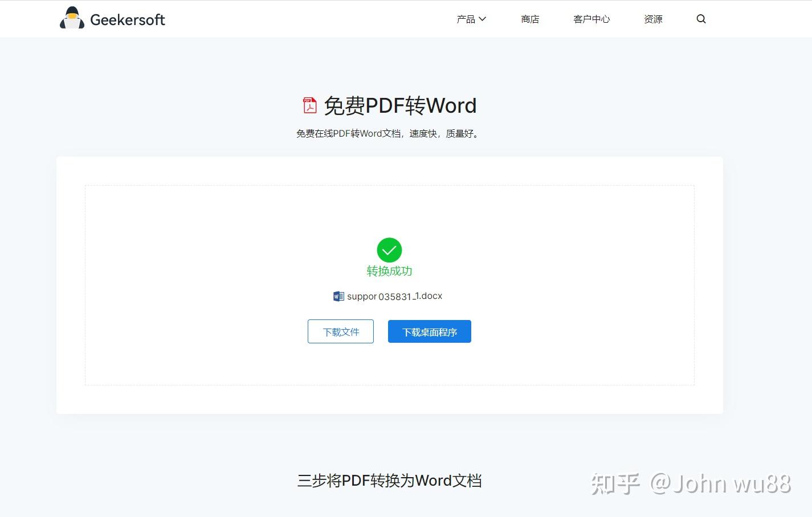
Task: Click the Geekersoft penguin logo icon
Action: (72, 18)
